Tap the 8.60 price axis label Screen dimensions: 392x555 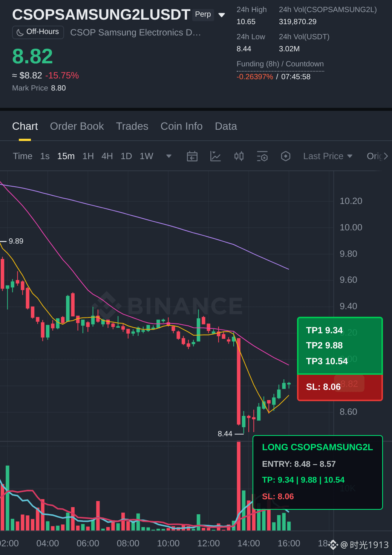point(348,412)
